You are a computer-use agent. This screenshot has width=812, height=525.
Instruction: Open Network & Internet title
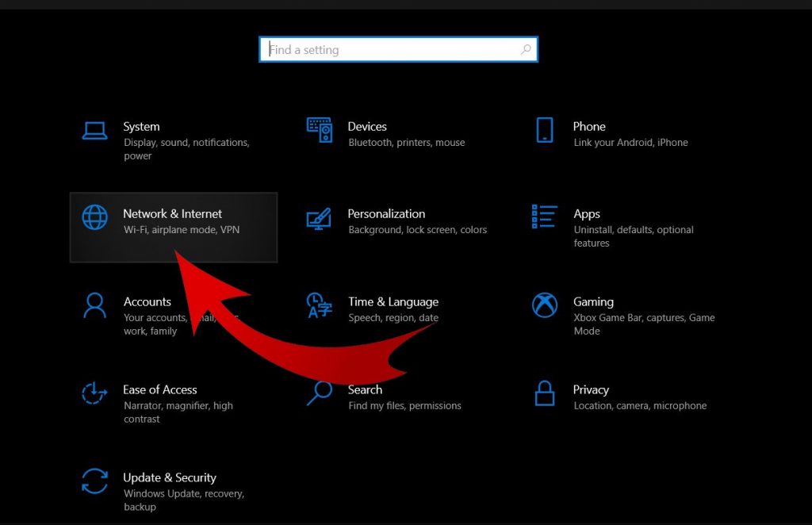tap(172, 214)
